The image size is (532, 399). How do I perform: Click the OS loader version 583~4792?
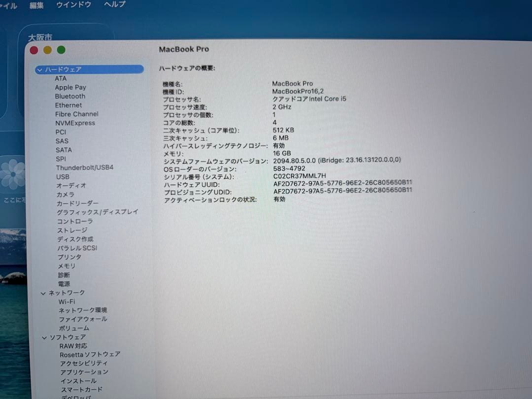(290, 168)
